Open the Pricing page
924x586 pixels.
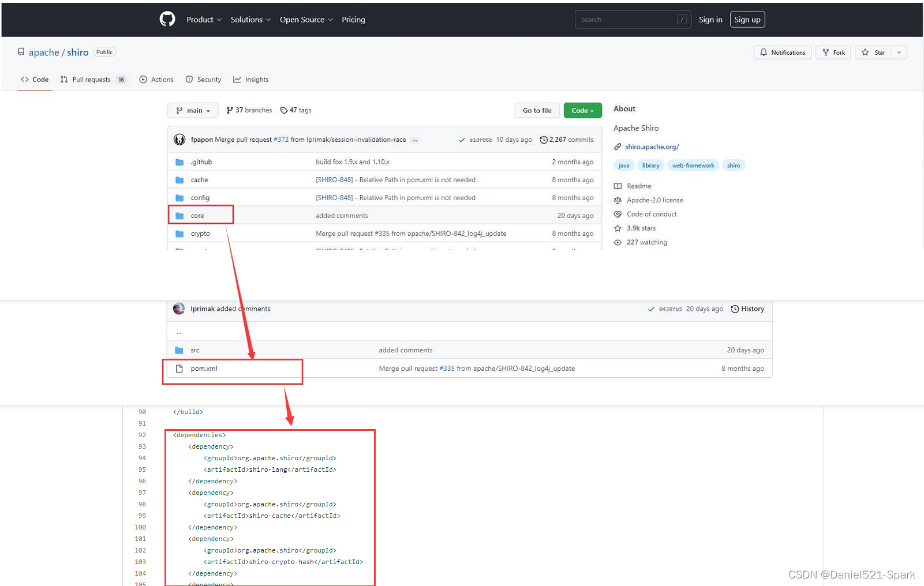tap(353, 20)
